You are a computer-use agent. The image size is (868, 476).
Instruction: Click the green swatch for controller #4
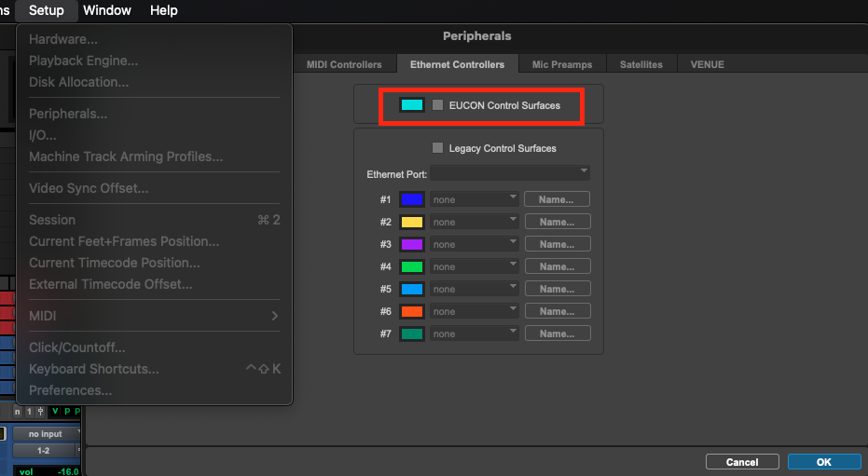412,266
